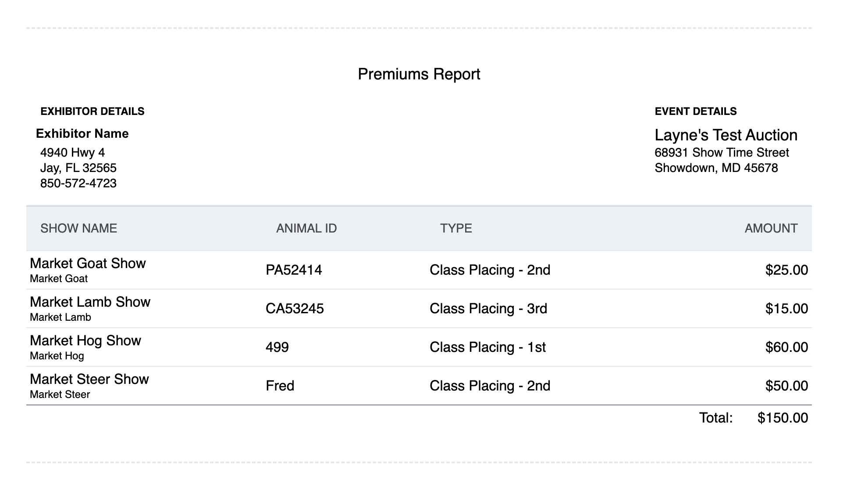This screenshot has width=868, height=487.
Task: Select the SHOW NAME column header
Action: (x=78, y=228)
